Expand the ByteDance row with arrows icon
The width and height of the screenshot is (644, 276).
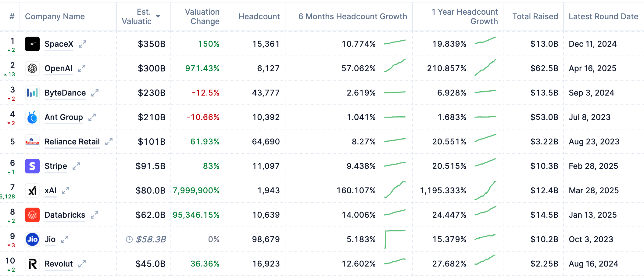pos(95,93)
